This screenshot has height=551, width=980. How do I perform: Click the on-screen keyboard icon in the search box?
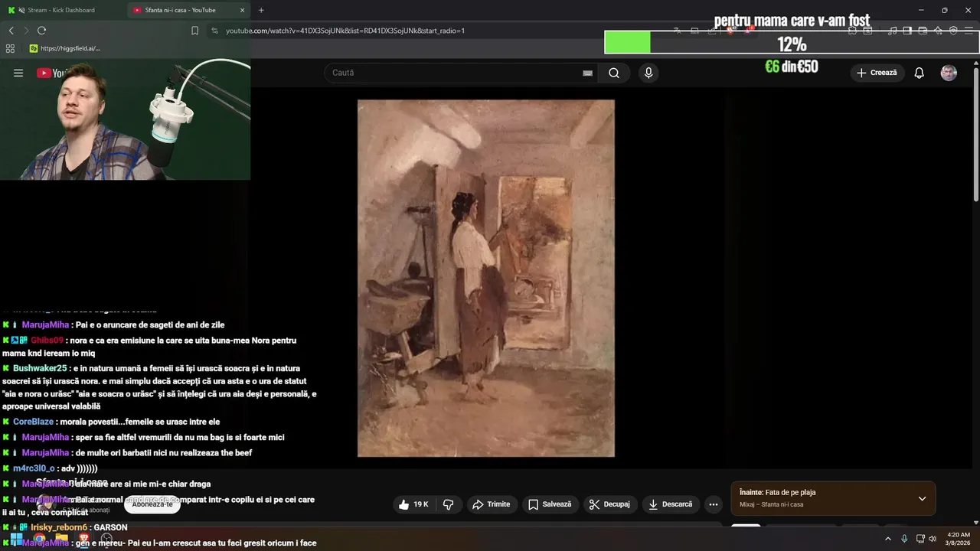[x=587, y=73]
